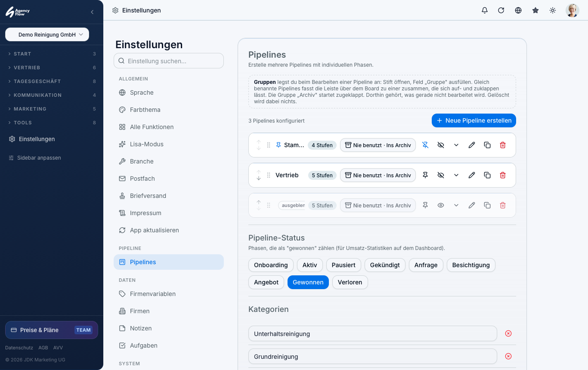
Task: Focus the Einstellung suchen search field
Action: [x=169, y=61]
